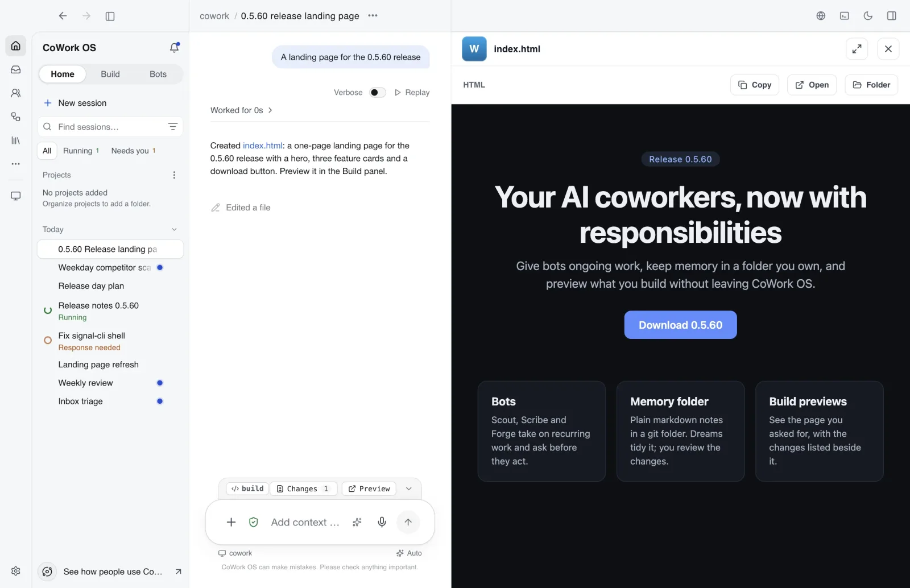Click the sparkle enhance prompt icon
The width and height of the screenshot is (910, 588).
point(357,522)
